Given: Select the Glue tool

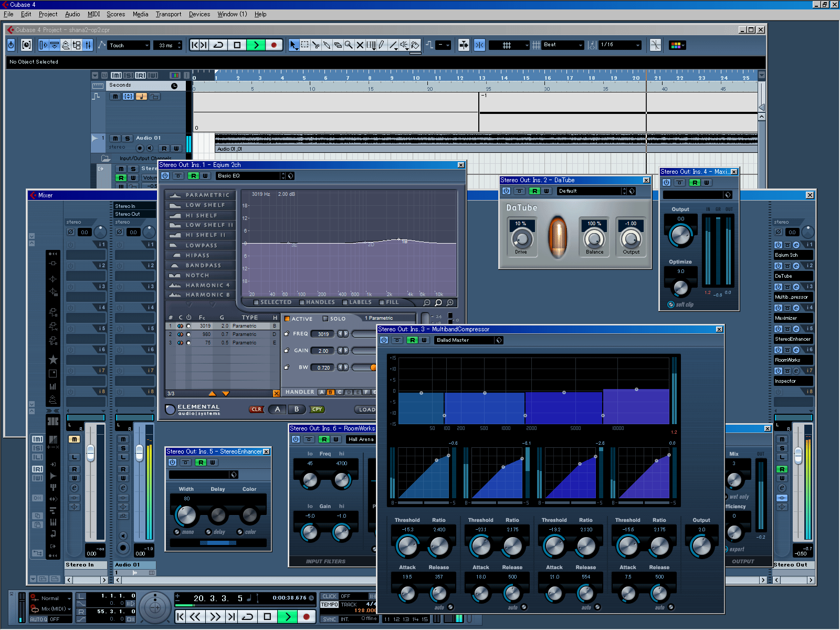Looking at the screenshot, I should click(x=327, y=45).
